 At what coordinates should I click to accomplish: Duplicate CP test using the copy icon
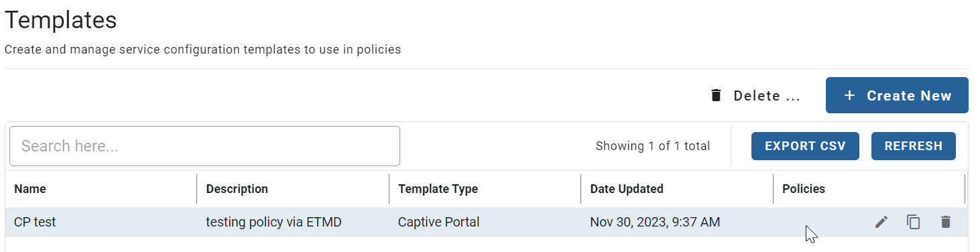[914, 222]
